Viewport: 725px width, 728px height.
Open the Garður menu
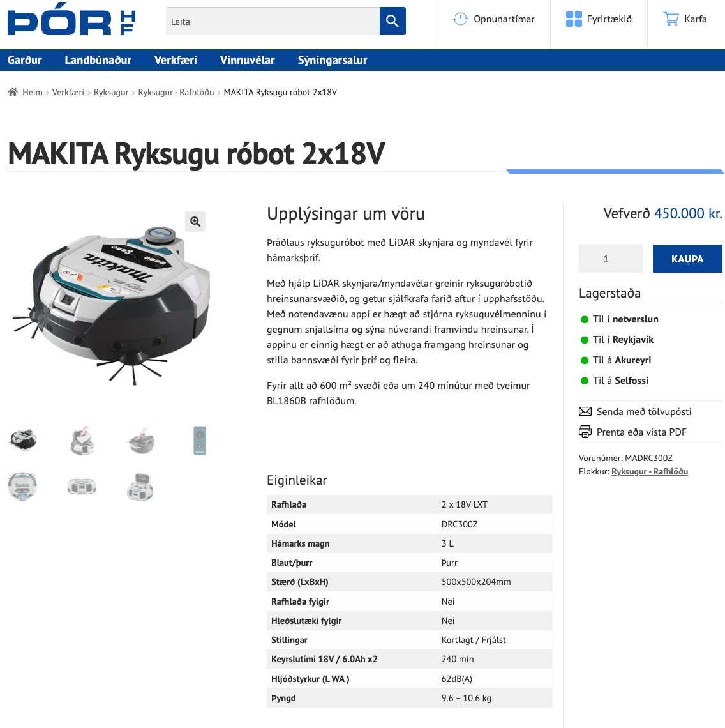25,60
